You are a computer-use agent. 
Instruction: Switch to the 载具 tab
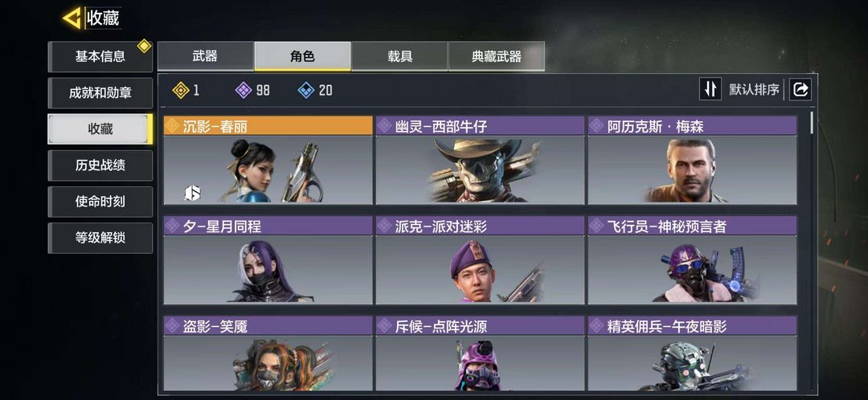click(399, 56)
